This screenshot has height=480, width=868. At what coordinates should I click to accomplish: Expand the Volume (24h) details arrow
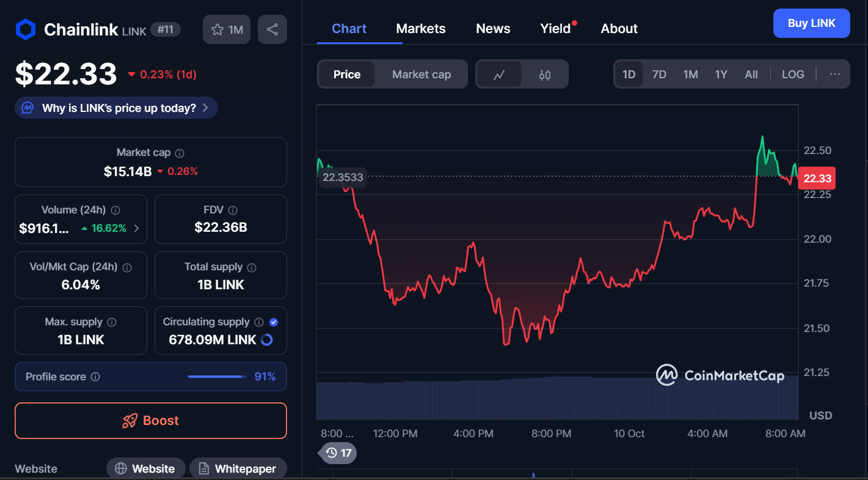pos(136,229)
